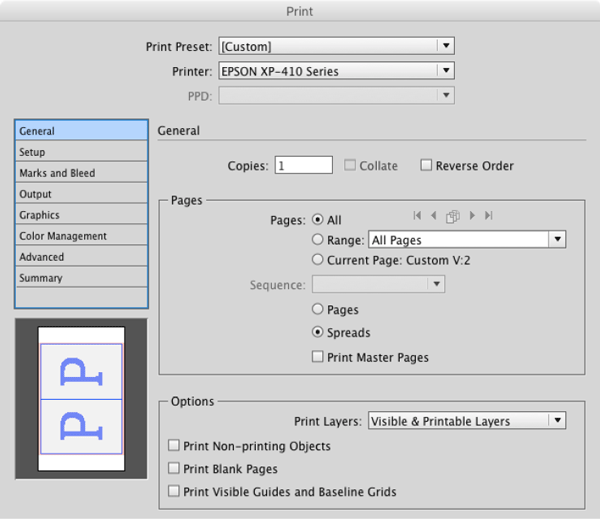Switch to the Output panel
The width and height of the screenshot is (600, 519).
pyautogui.click(x=81, y=194)
